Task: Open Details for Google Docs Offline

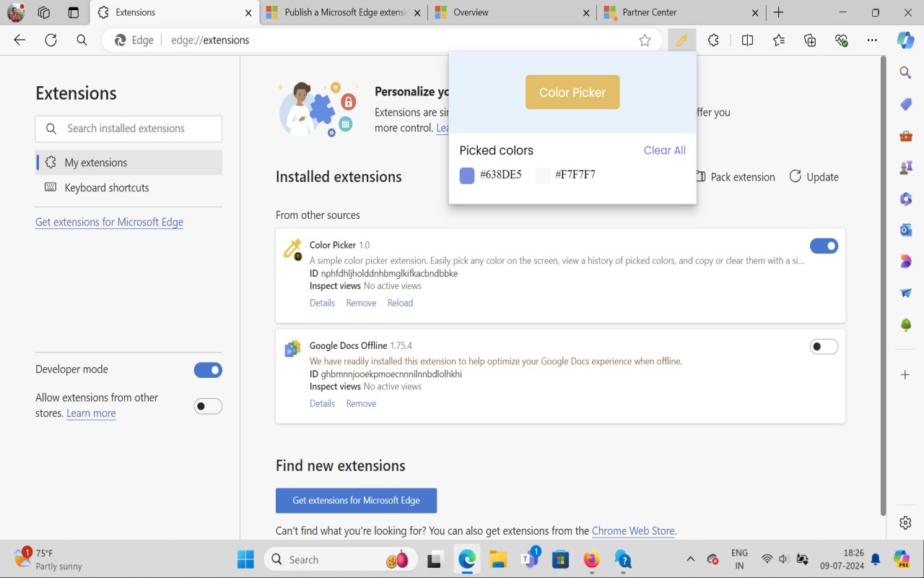Action: click(322, 403)
